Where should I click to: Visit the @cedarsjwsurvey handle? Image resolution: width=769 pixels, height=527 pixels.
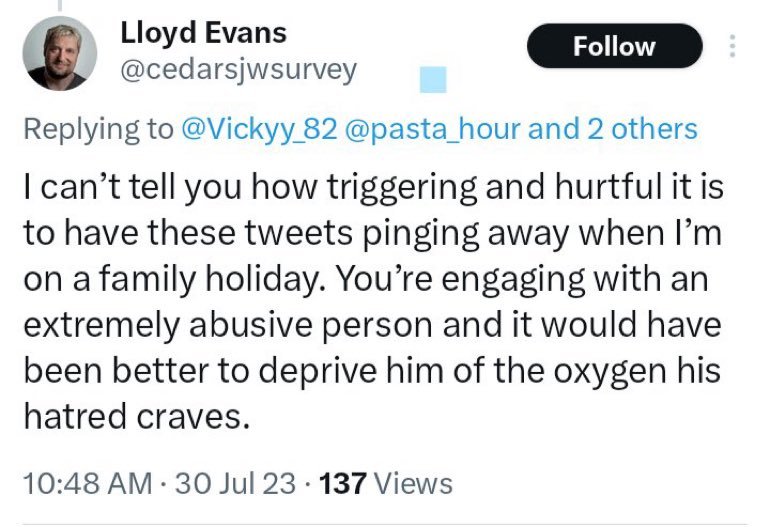(238, 71)
